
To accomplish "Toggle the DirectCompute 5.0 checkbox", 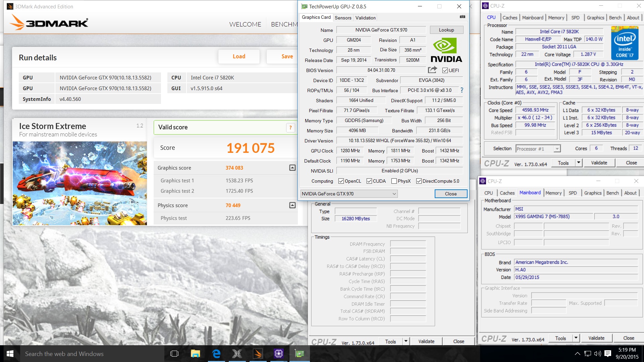I will click(x=419, y=181).
